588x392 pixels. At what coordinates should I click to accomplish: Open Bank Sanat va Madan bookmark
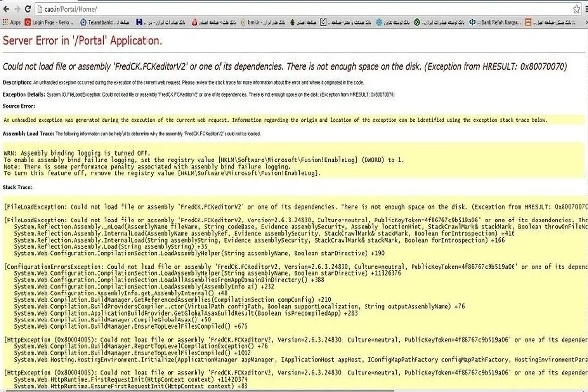[x=346, y=22]
